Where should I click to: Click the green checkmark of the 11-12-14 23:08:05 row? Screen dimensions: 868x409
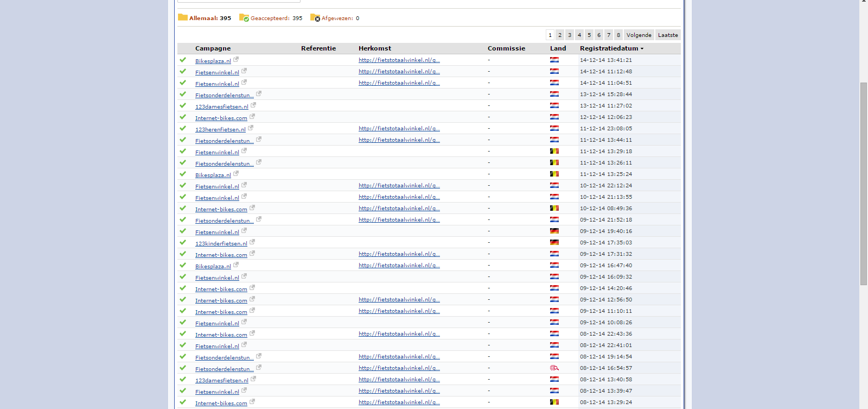(x=183, y=128)
